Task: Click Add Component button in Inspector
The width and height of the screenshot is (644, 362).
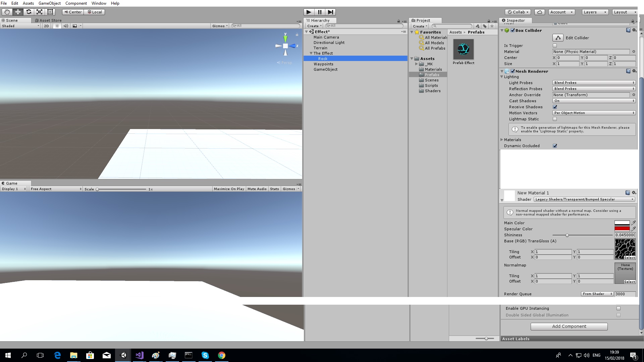Action: pyautogui.click(x=569, y=326)
